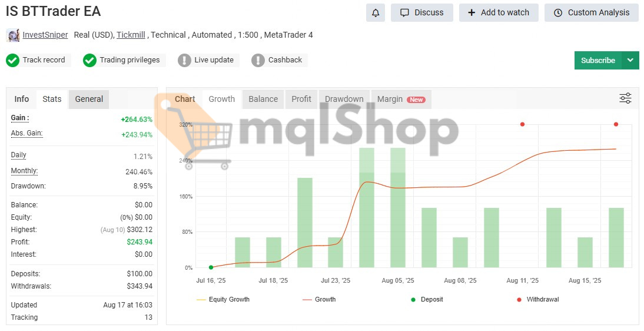Toggle Deposit legend item
The height and width of the screenshot is (331, 644).
[x=427, y=299]
